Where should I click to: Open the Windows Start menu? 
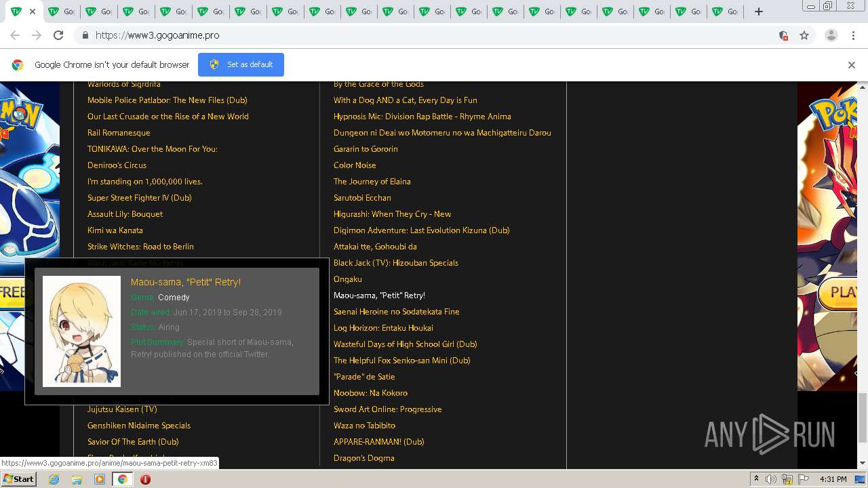tap(18, 479)
